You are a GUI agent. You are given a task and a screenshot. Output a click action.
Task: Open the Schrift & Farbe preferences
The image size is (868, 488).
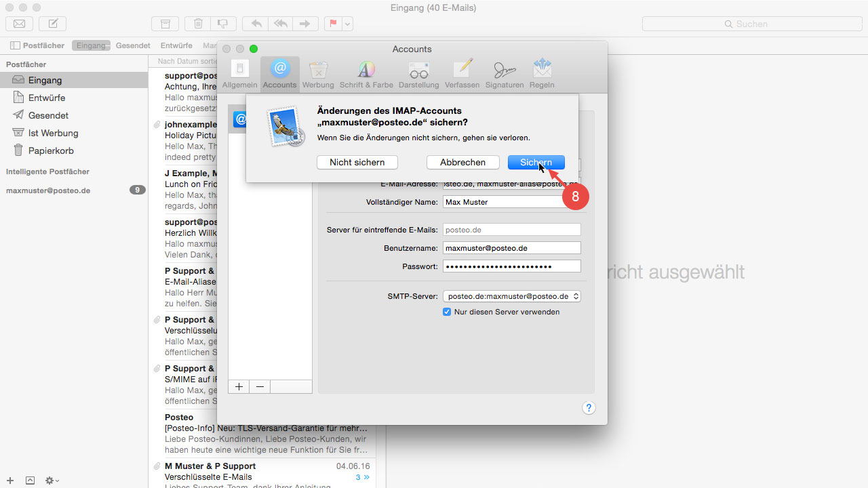point(366,74)
